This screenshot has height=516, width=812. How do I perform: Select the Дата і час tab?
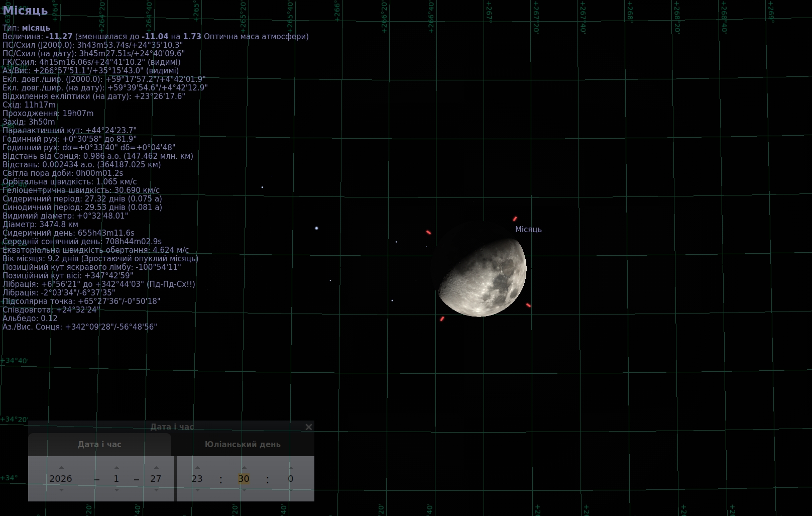(x=99, y=444)
